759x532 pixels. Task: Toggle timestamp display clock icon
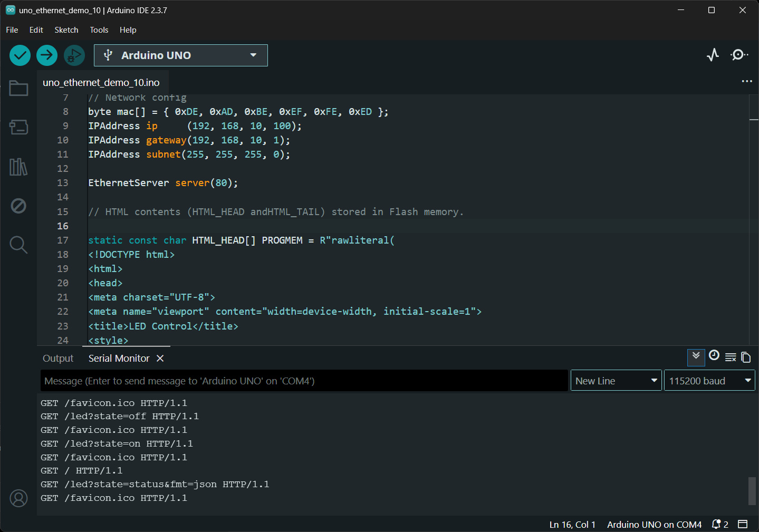(714, 356)
